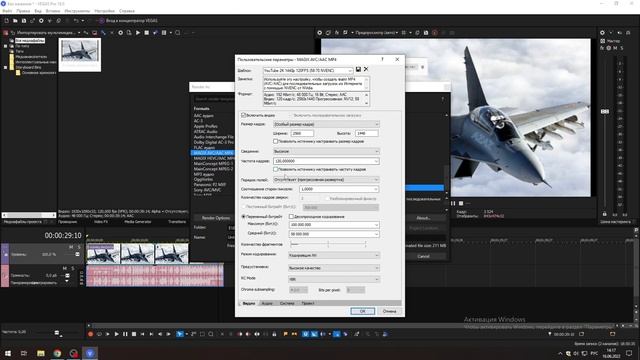Open the Encode mode dropdown
Image resolution: width=640 pixels, height=360 pixels.
(334, 256)
